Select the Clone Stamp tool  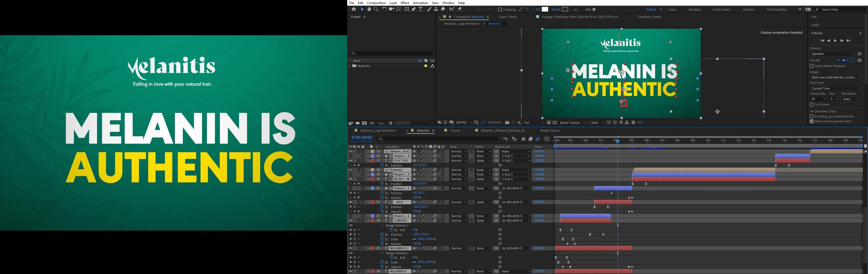click(x=436, y=9)
